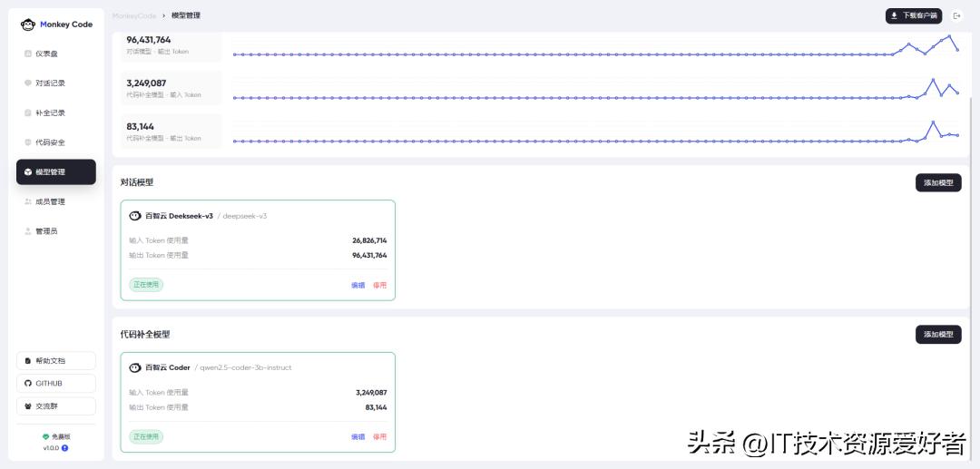Open 补全记录 completion records
Screen dimensions: 980x469
(56, 113)
